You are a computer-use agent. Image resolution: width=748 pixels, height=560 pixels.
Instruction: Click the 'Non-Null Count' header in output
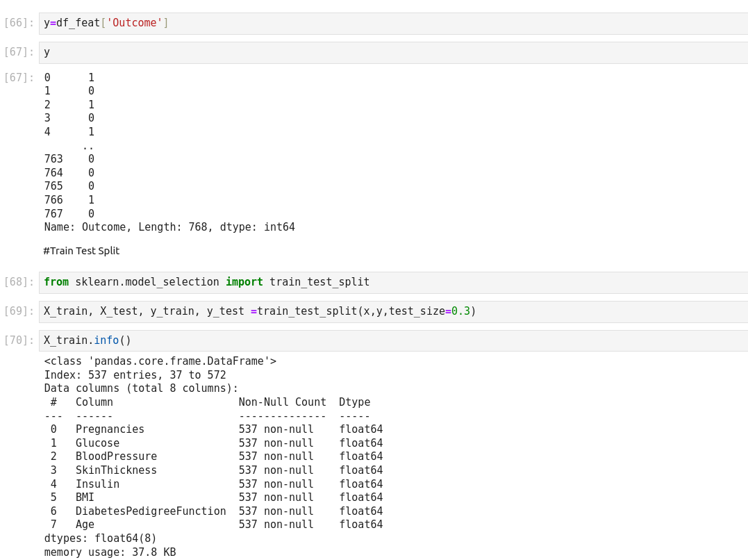click(x=282, y=402)
